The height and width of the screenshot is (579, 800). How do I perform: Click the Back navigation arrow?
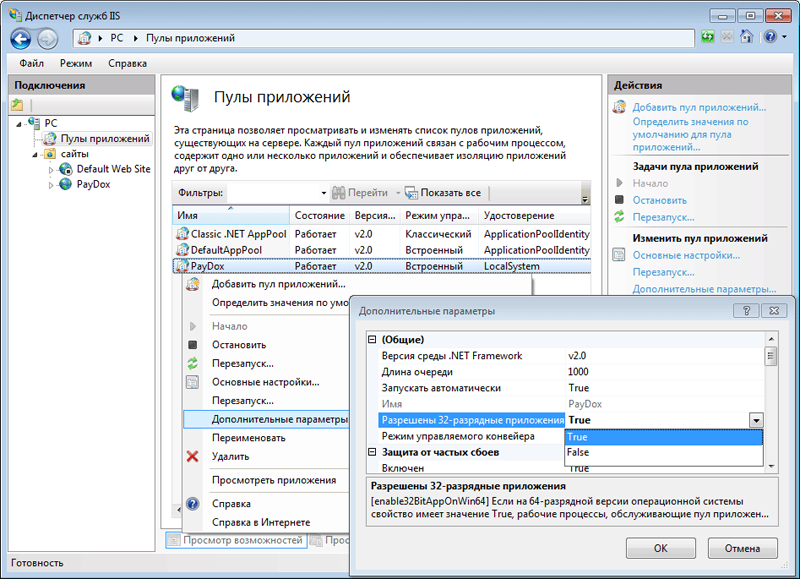20,38
